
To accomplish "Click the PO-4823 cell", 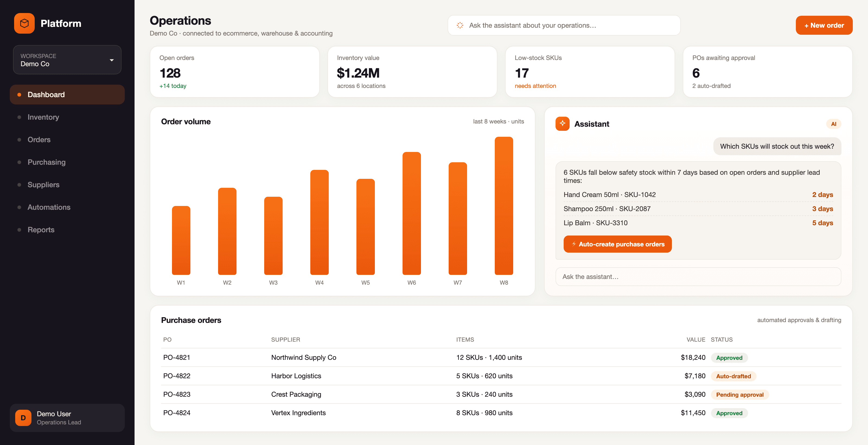I will tap(177, 394).
